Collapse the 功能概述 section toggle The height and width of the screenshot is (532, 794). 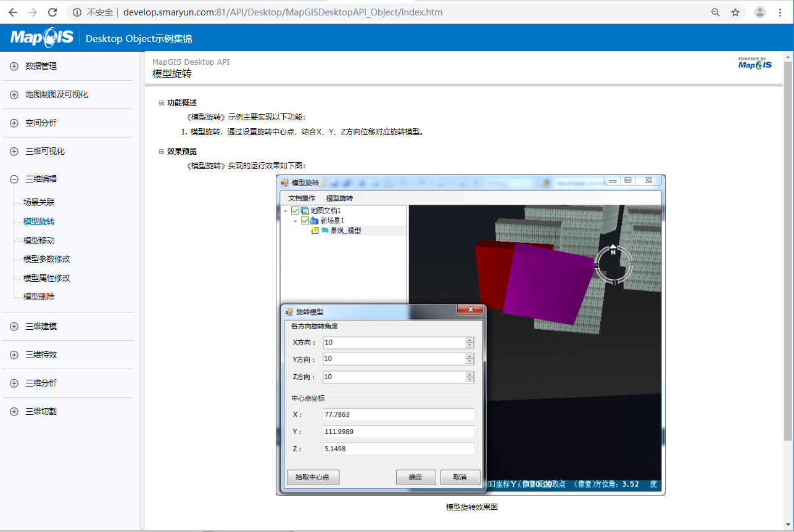(x=162, y=103)
